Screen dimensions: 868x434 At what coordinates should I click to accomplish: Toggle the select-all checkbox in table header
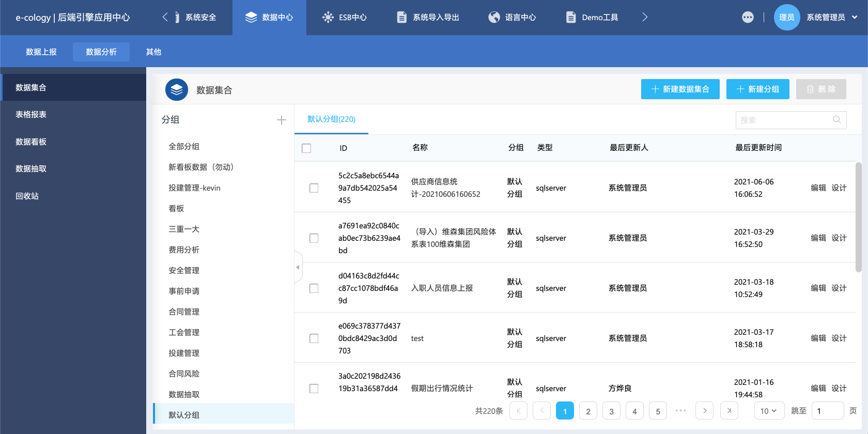click(x=306, y=148)
